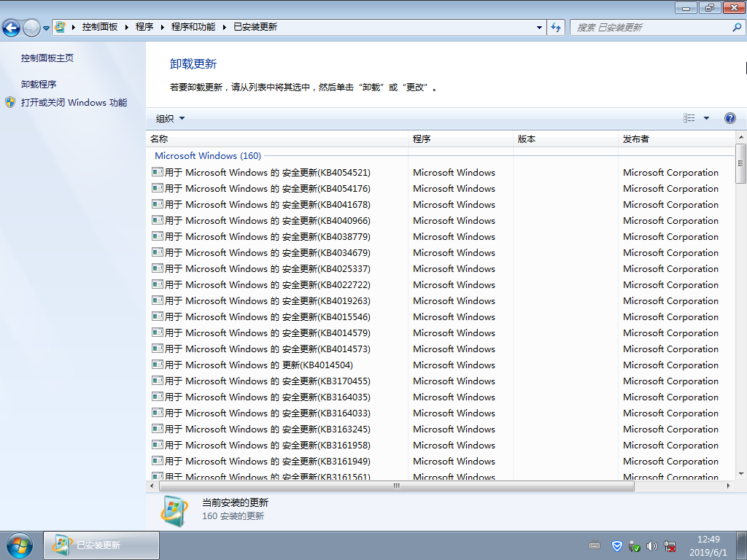
Task: Click the icon of update KB4041678
Action: [158, 204]
